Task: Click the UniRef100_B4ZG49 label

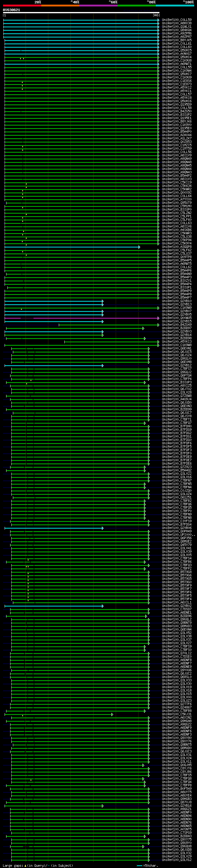Action: [176, 325]
